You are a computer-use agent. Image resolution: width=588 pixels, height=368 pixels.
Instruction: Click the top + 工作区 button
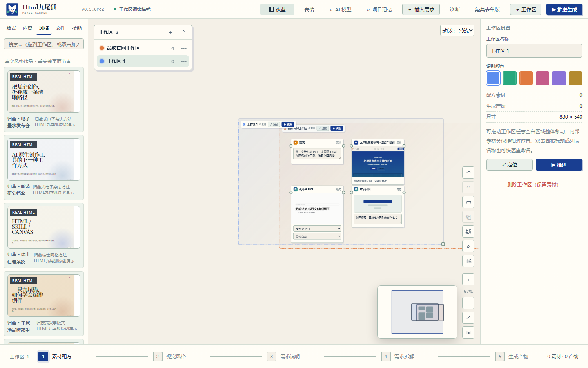tap(526, 9)
